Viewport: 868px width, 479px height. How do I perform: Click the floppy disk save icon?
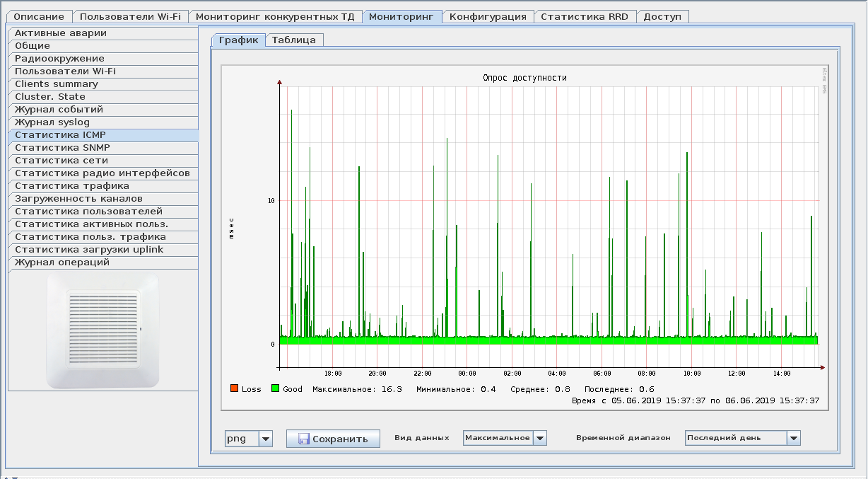(x=304, y=439)
